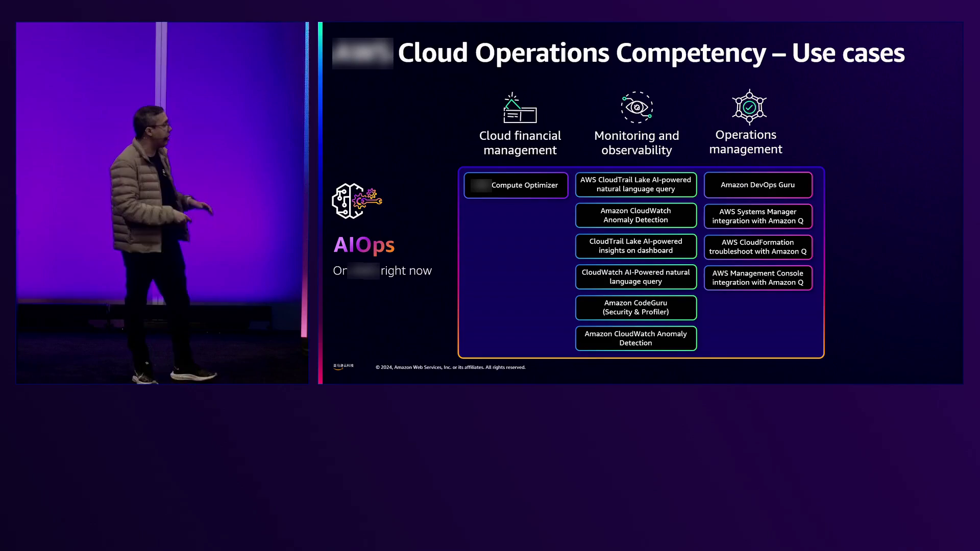Click the Operations management hexagon icon
This screenshot has height=551, width=980.
coord(749,107)
